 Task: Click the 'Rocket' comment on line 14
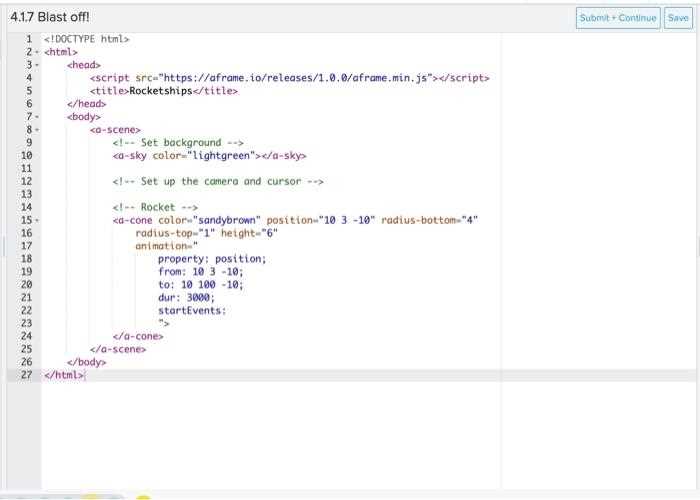pyautogui.click(x=155, y=208)
